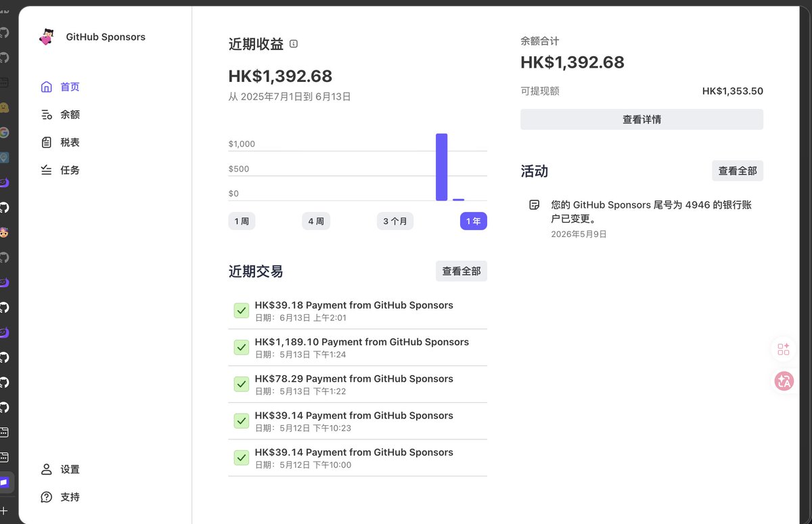Click the activity date 2026年5月9日
This screenshot has height=524, width=812.
click(579, 234)
